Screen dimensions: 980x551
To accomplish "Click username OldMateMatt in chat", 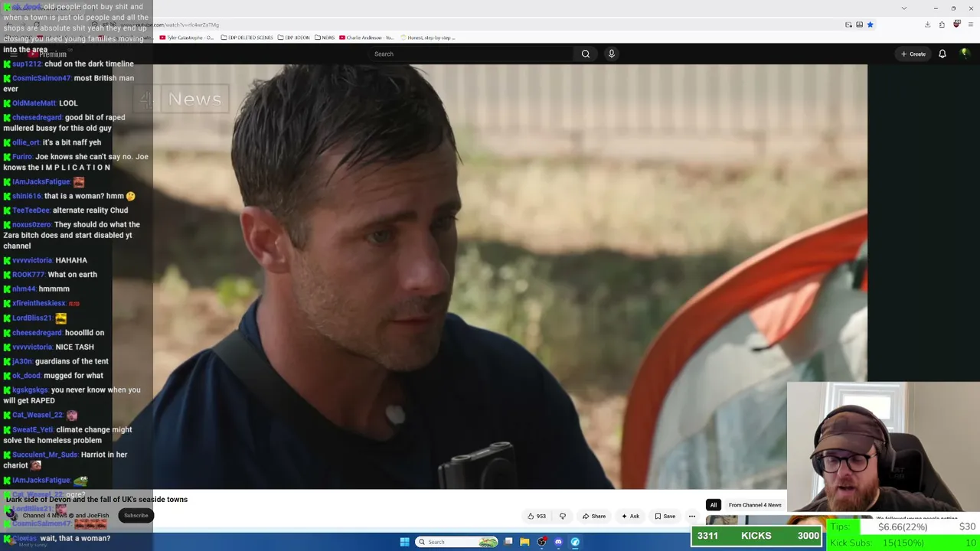I will [34, 103].
